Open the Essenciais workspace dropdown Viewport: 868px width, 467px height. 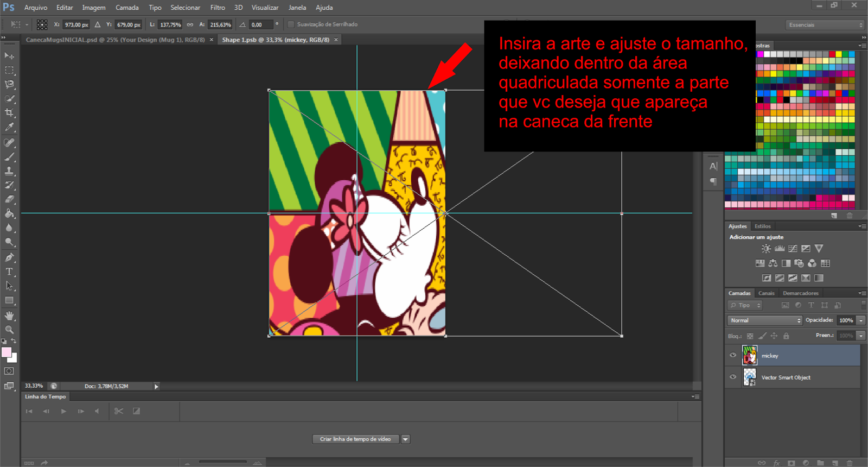(x=825, y=25)
